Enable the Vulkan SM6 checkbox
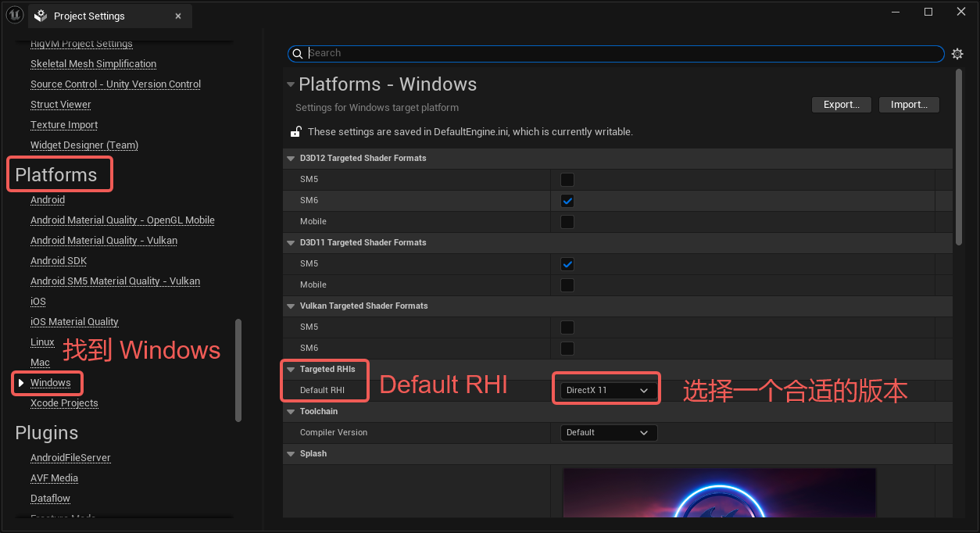The width and height of the screenshot is (980, 533). [x=567, y=348]
